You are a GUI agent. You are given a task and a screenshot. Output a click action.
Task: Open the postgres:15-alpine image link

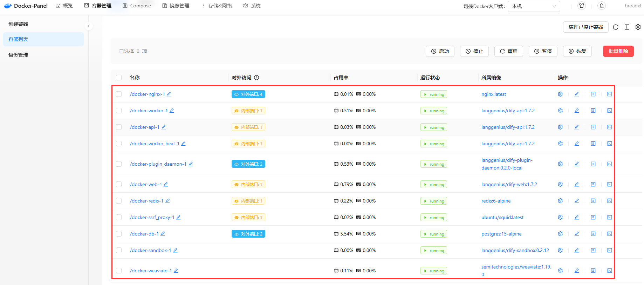click(501, 234)
